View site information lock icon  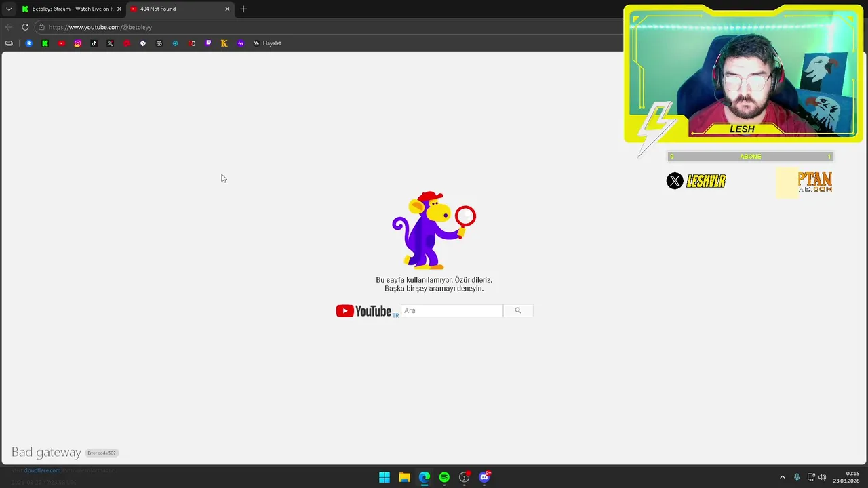pos(41,27)
